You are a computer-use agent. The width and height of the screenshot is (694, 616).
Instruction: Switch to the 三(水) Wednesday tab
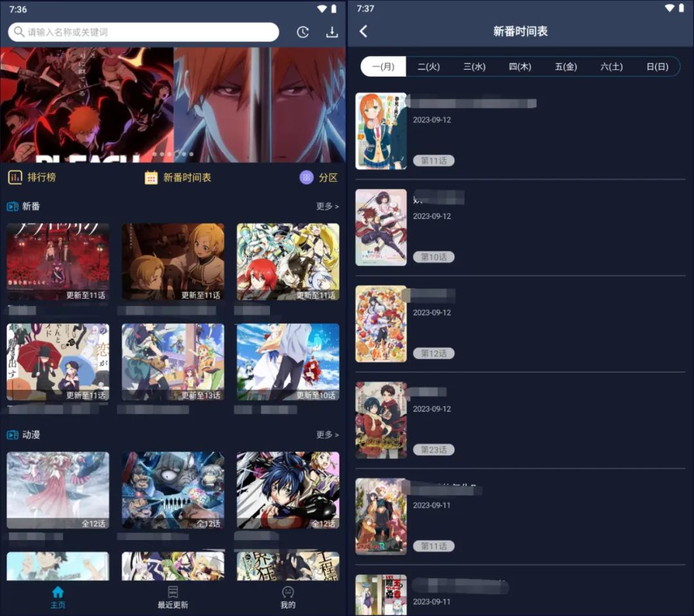[x=474, y=67]
